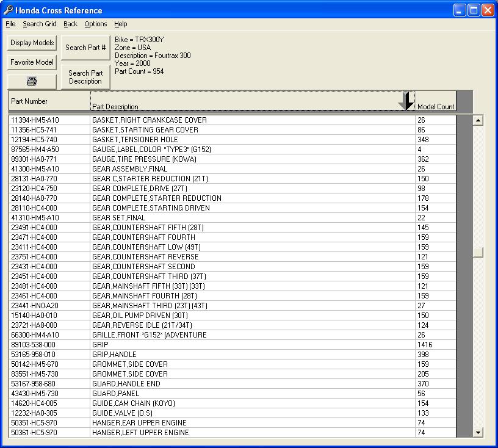The image size is (498, 448).
Task: Select HANGER,LEFT UPPER ENGINE description
Action: tap(253, 433)
